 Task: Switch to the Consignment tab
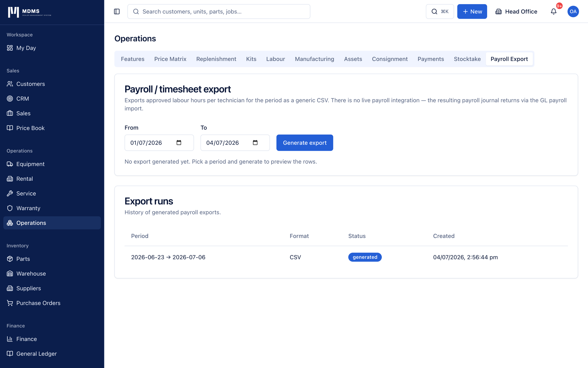tap(390, 59)
